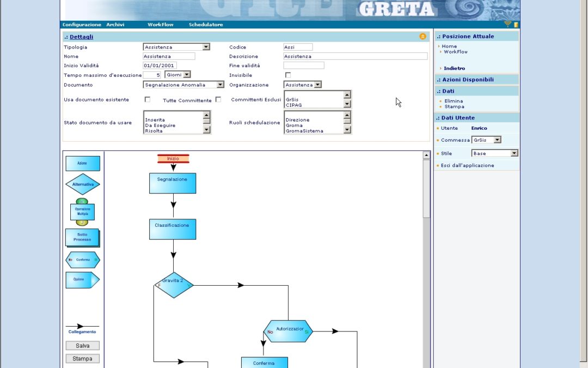Select the Conferma node in diagram
Image resolution: width=588 pixels, height=368 pixels.
click(265, 363)
